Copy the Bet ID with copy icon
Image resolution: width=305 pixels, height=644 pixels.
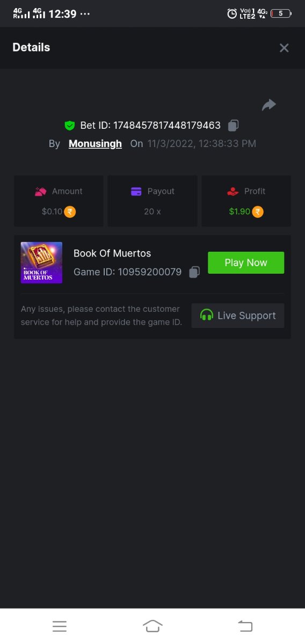tap(233, 126)
